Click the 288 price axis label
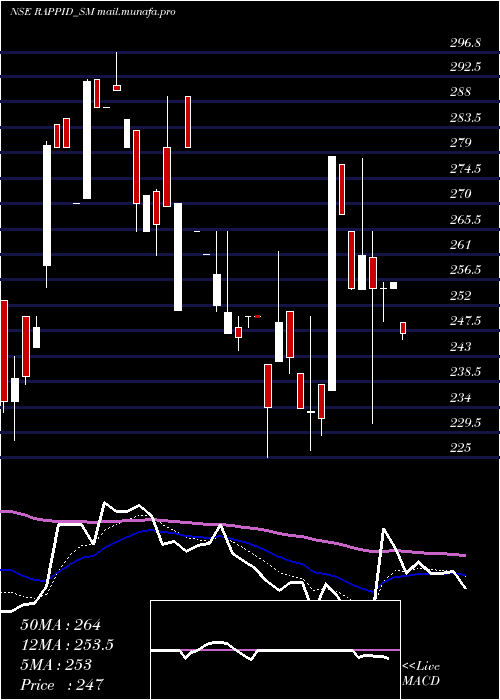The width and height of the screenshot is (500, 700). [461, 92]
